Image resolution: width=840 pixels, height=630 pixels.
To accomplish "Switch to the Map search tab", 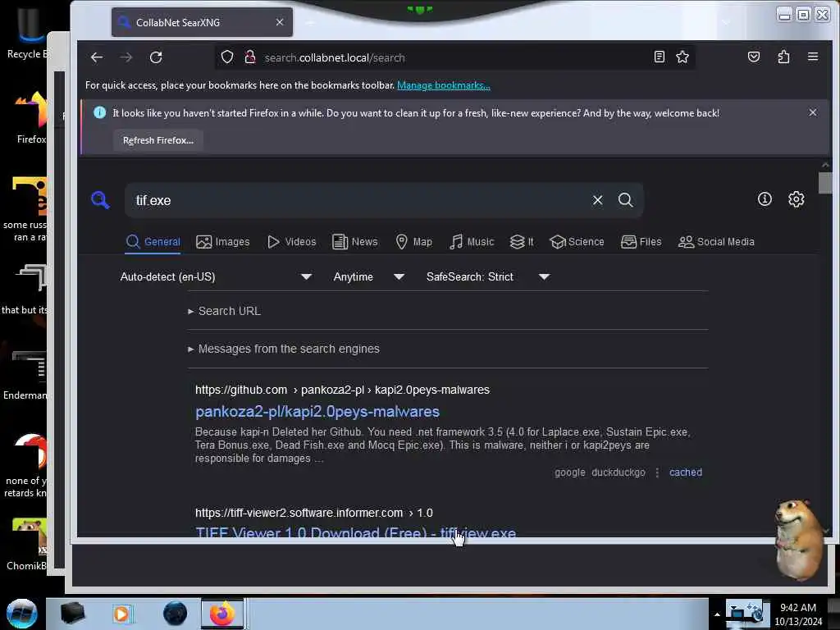I will click(x=413, y=242).
